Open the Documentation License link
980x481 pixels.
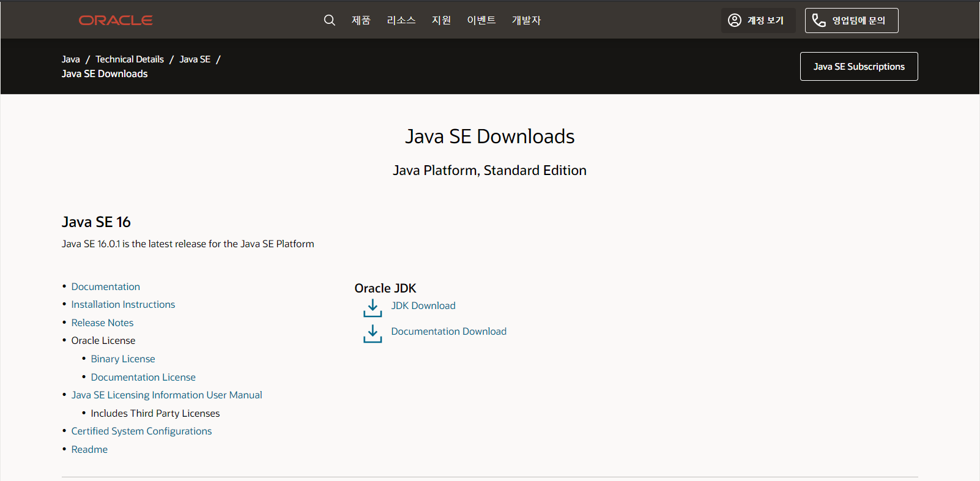coord(143,377)
